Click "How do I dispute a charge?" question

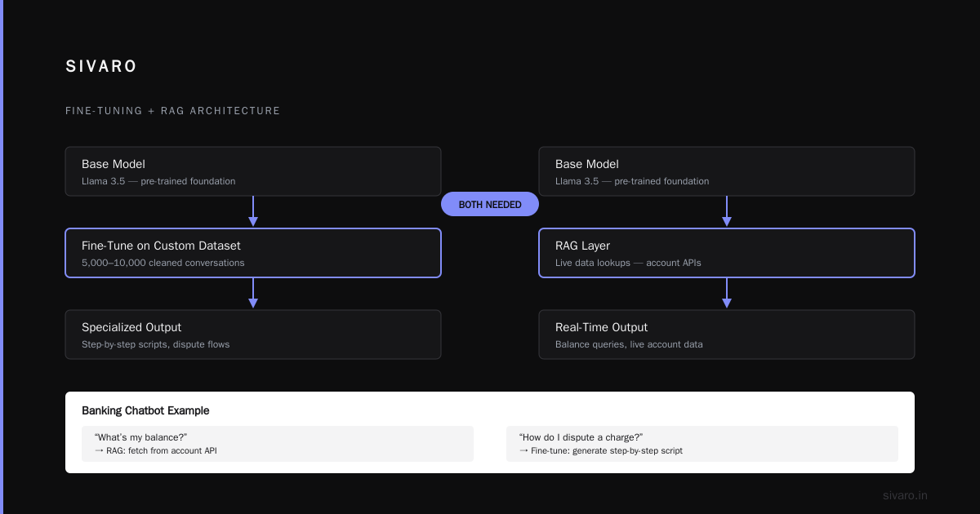tap(581, 438)
